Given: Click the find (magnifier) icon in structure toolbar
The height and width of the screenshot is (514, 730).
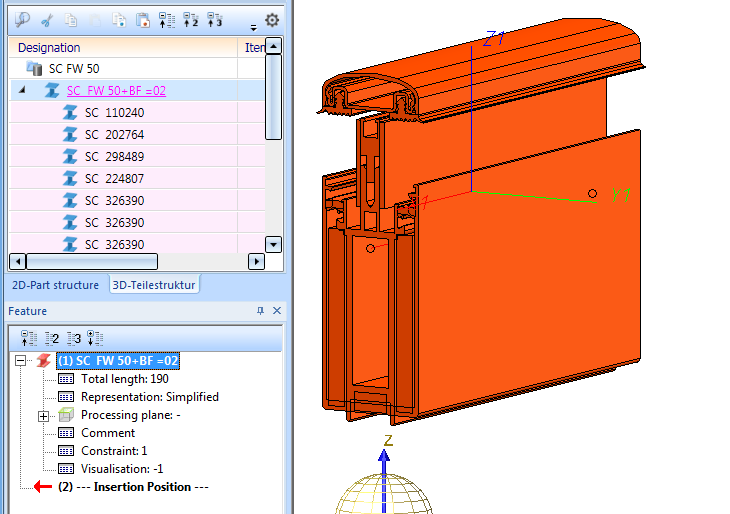Looking at the screenshot, I should click(x=22, y=18).
